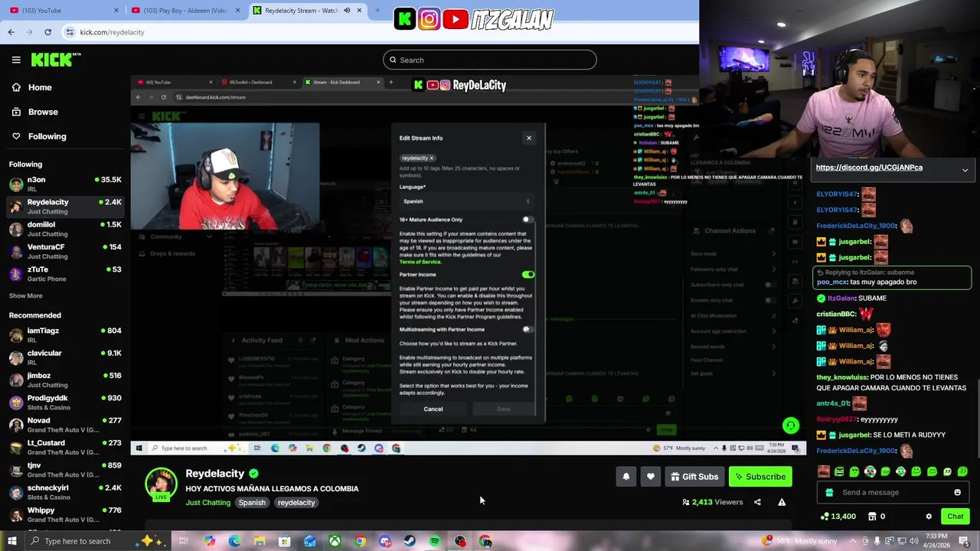The width and height of the screenshot is (980, 551).
Task: Click the site info icon in address bar
Action: [x=70, y=32]
